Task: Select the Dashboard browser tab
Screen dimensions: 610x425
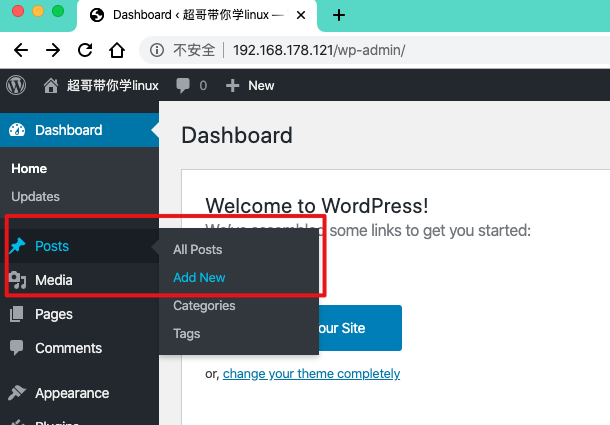Action: pyautogui.click(x=198, y=15)
